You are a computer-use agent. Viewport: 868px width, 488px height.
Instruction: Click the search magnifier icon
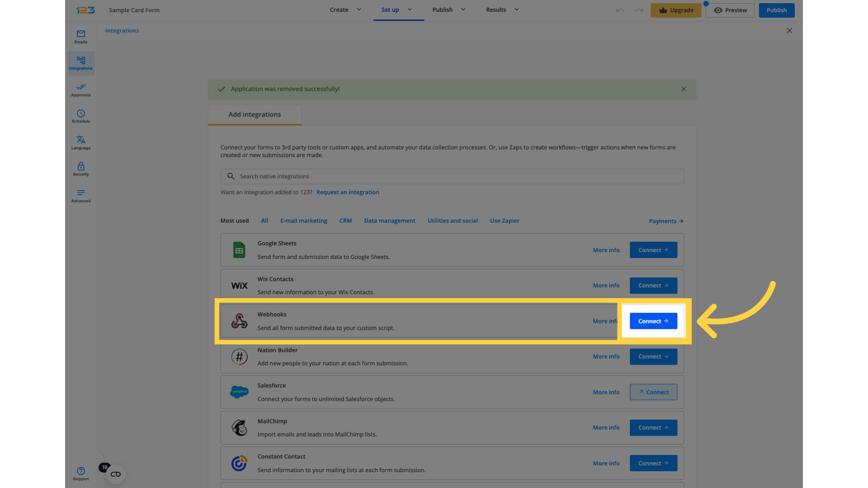click(x=231, y=176)
